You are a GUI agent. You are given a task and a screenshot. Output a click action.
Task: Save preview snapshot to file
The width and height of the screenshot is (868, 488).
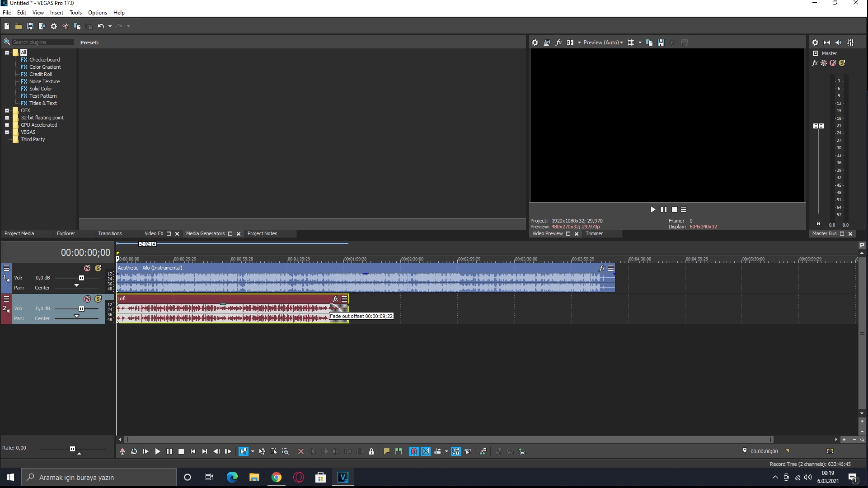click(x=661, y=43)
